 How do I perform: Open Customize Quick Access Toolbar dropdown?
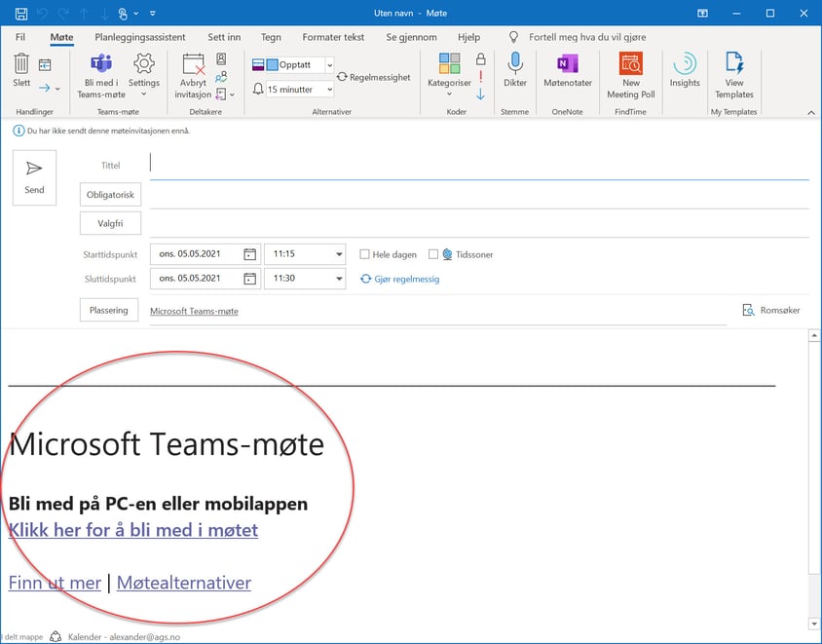click(153, 13)
